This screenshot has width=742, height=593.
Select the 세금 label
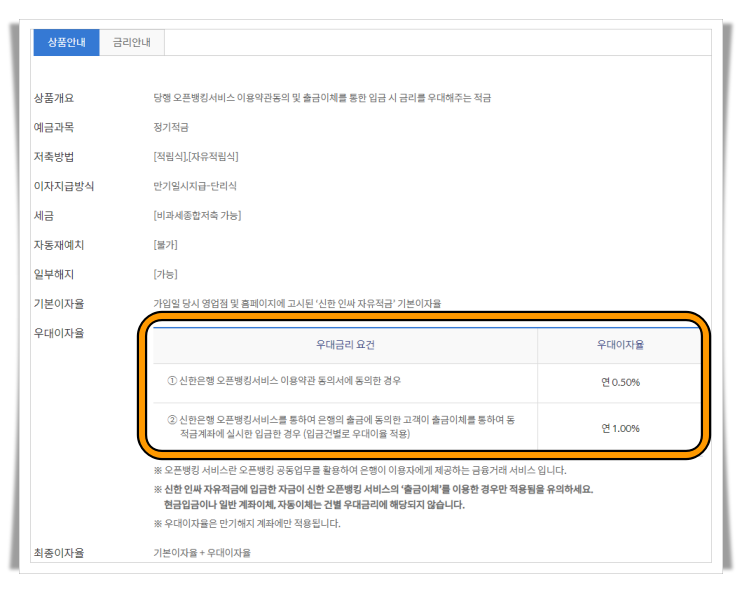click(x=44, y=216)
